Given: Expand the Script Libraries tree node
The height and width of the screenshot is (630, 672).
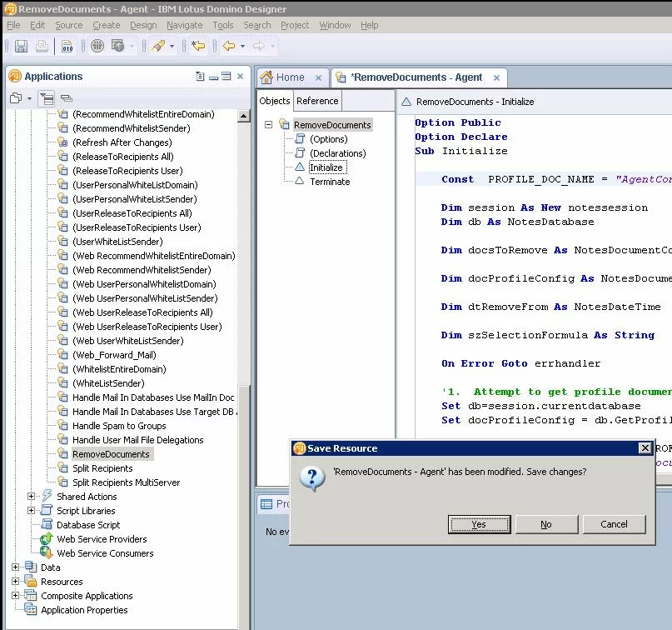Looking at the screenshot, I should [x=32, y=511].
